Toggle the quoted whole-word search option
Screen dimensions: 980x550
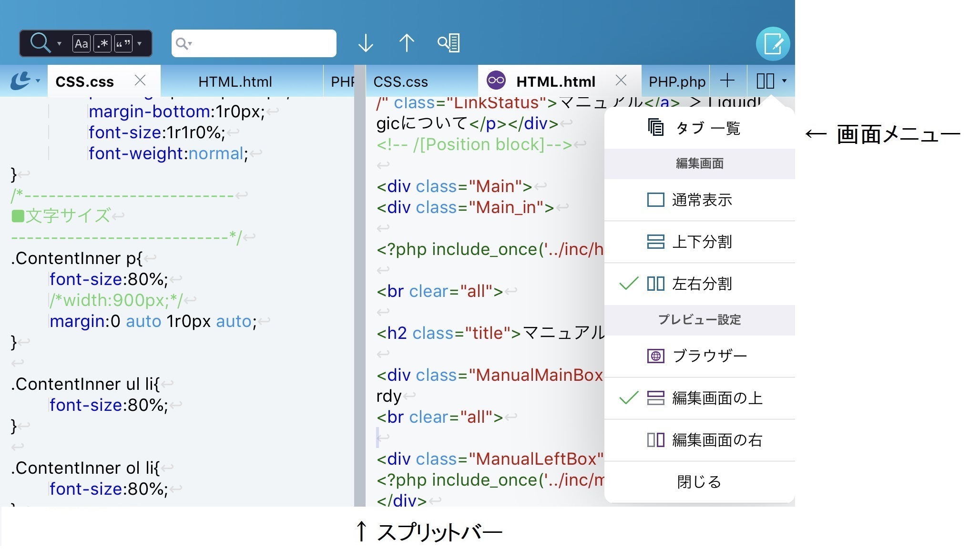point(123,43)
